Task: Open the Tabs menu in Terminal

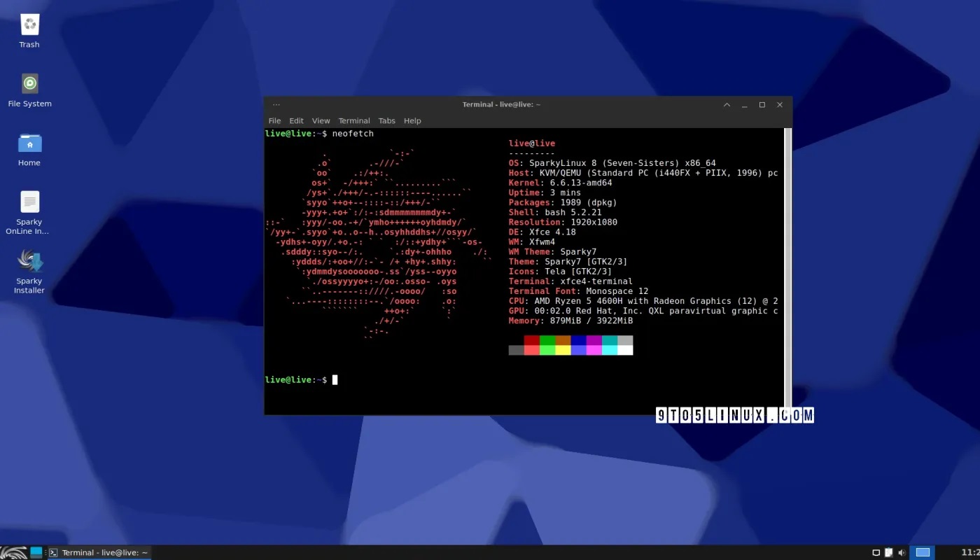Action: 386,120
